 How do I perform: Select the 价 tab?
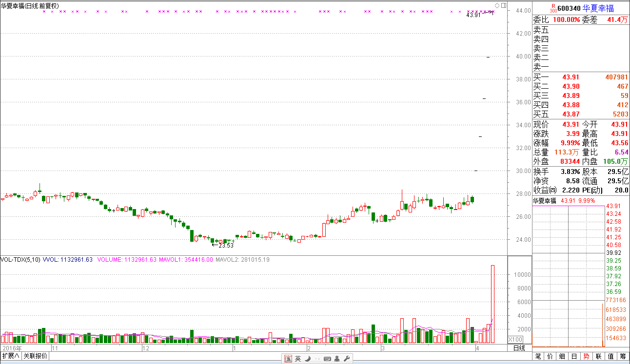coord(550,356)
